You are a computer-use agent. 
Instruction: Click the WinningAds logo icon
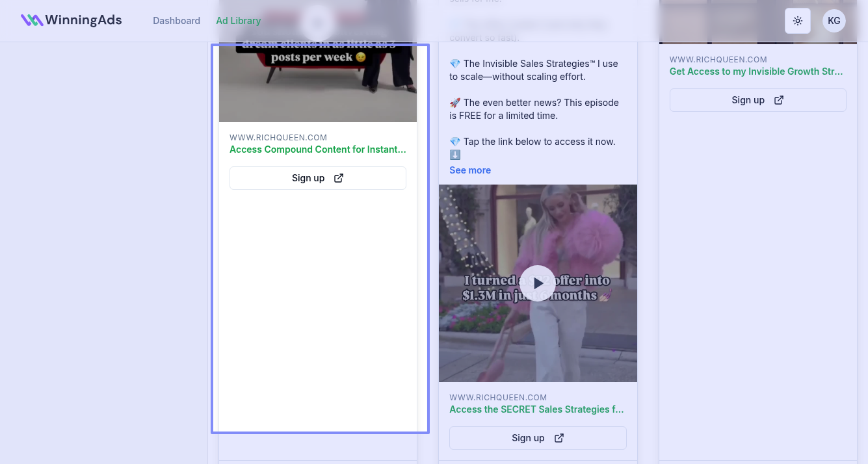[x=31, y=20]
